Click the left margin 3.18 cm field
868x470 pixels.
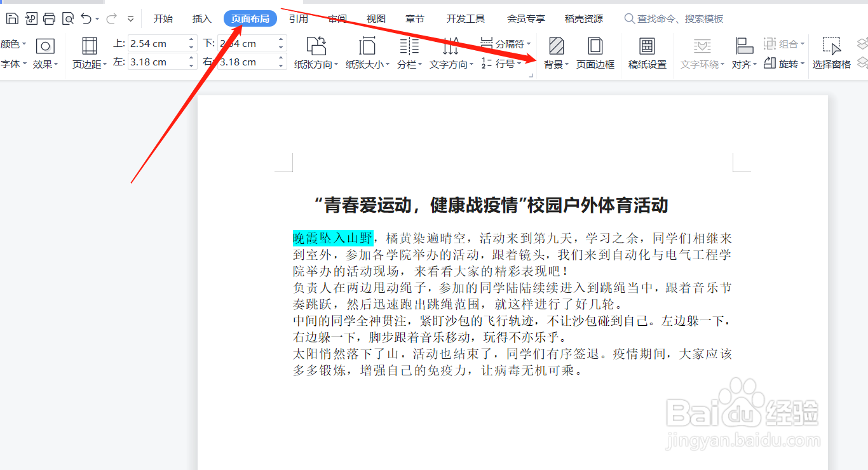(156, 62)
